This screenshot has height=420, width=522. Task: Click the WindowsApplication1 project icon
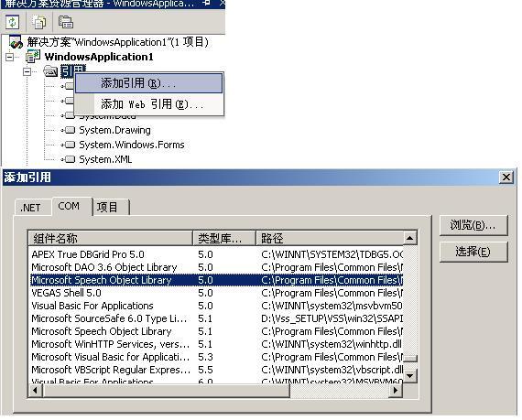[x=33, y=57]
